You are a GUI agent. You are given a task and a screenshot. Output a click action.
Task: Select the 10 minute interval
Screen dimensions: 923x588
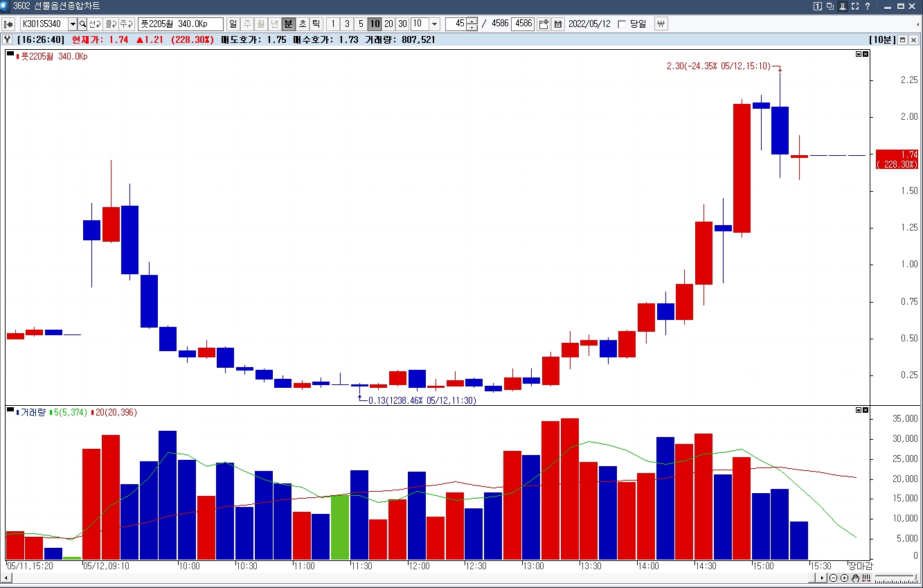click(375, 24)
